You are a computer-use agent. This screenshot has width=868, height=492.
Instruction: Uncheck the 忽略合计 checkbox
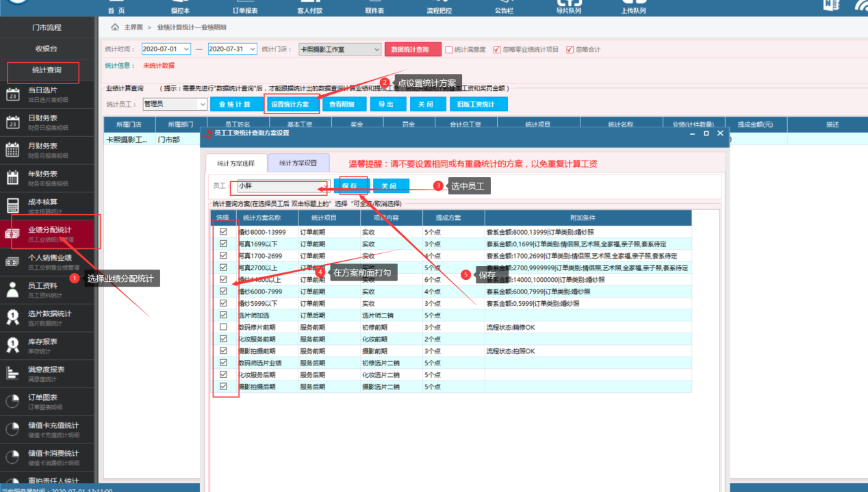click(x=570, y=49)
